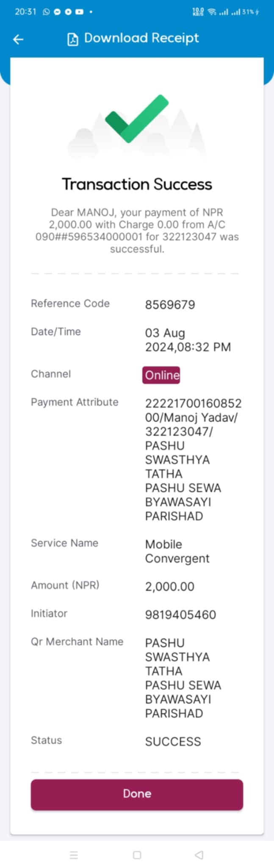
Task: Tap the Mobile Convergent service name
Action: [177, 551]
